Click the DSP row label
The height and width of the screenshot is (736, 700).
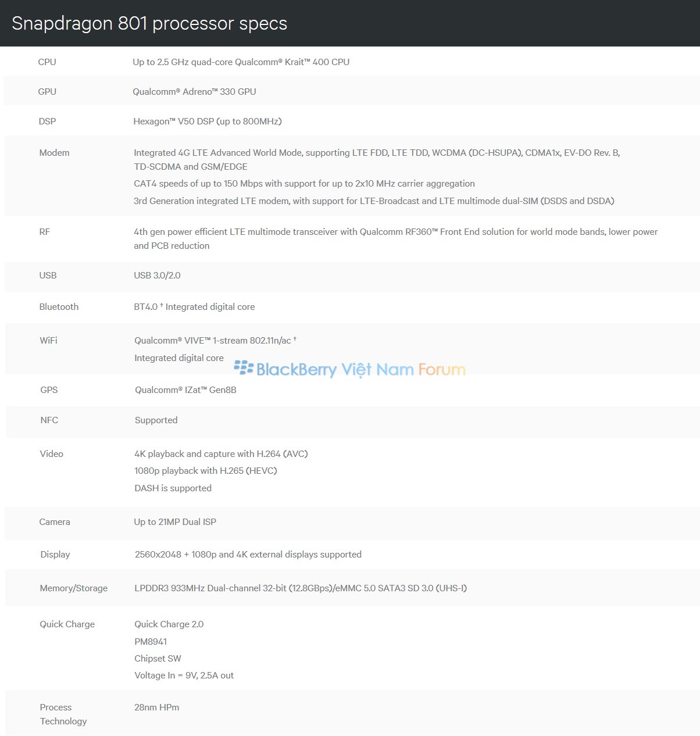click(47, 122)
